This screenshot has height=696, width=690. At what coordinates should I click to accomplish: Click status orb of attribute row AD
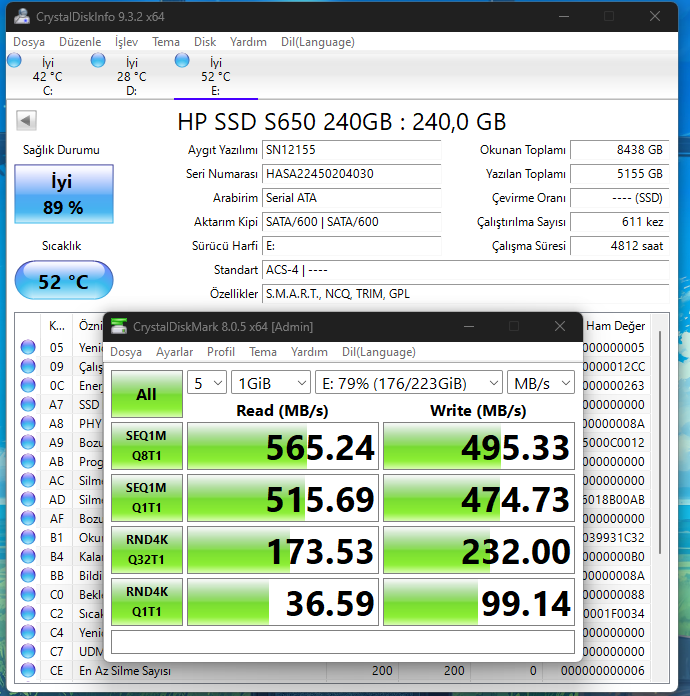tap(28, 499)
